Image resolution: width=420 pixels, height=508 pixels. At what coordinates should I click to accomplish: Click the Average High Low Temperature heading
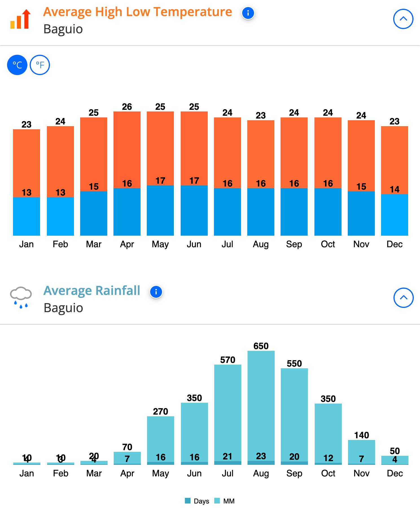pyautogui.click(x=137, y=12)
